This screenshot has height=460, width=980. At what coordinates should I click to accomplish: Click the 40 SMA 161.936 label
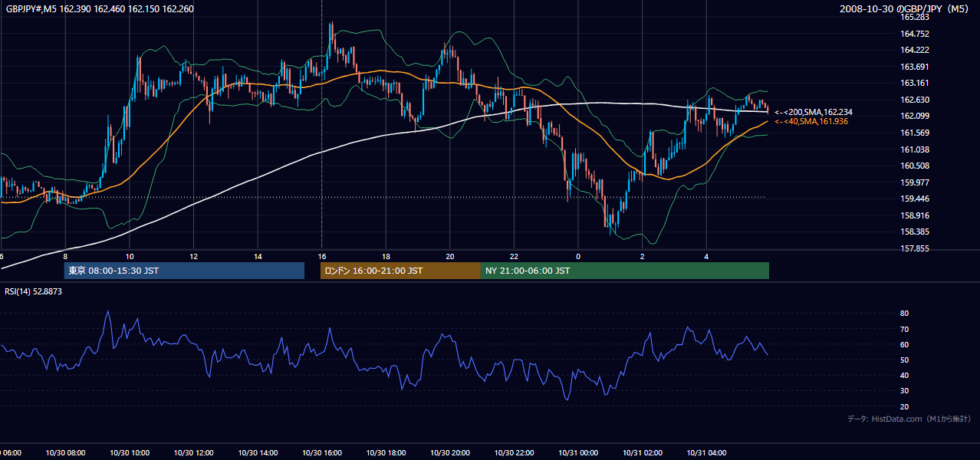[811, 121]
